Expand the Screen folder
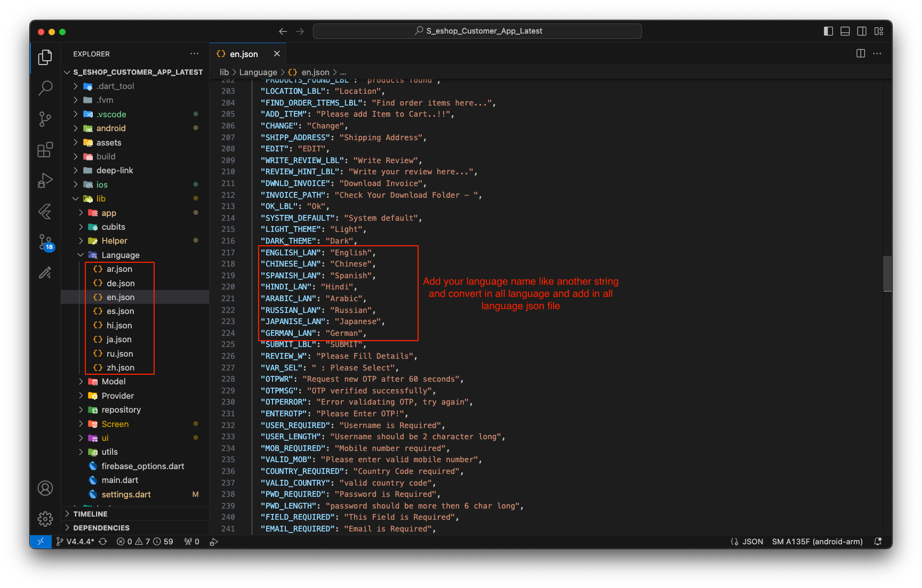 click(x=115, y=424)
